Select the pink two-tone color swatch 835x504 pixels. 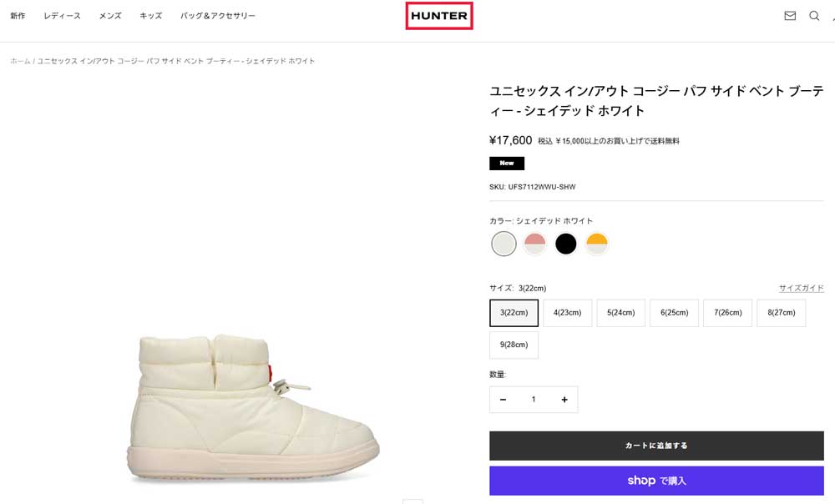(534, 244)
